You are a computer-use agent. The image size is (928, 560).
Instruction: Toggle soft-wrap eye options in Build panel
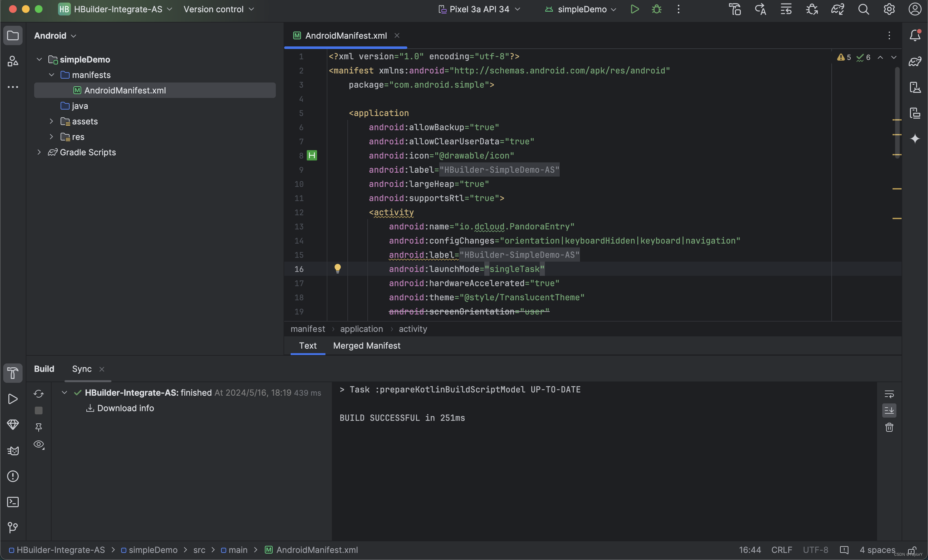(x=38, y=445)
